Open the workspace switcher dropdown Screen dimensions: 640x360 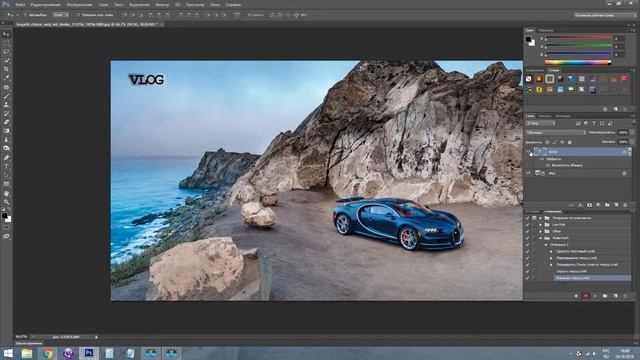[604, 15]
